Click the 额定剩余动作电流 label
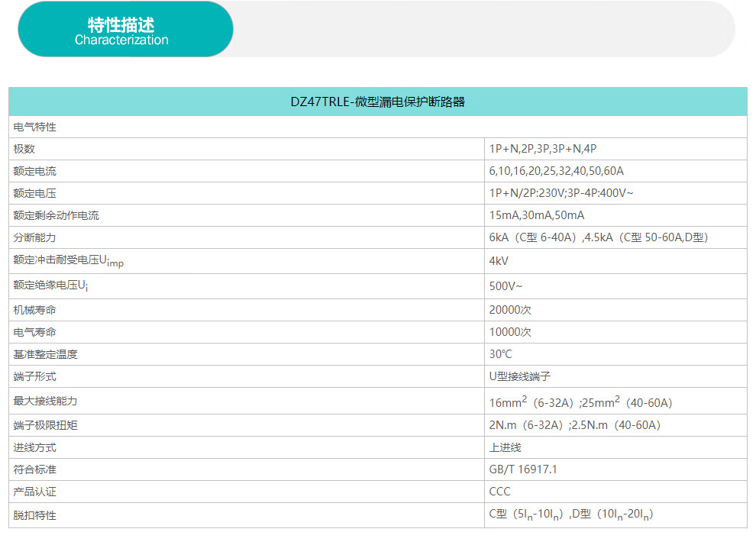Screen dimensions: 756x558 click(57, 215)
